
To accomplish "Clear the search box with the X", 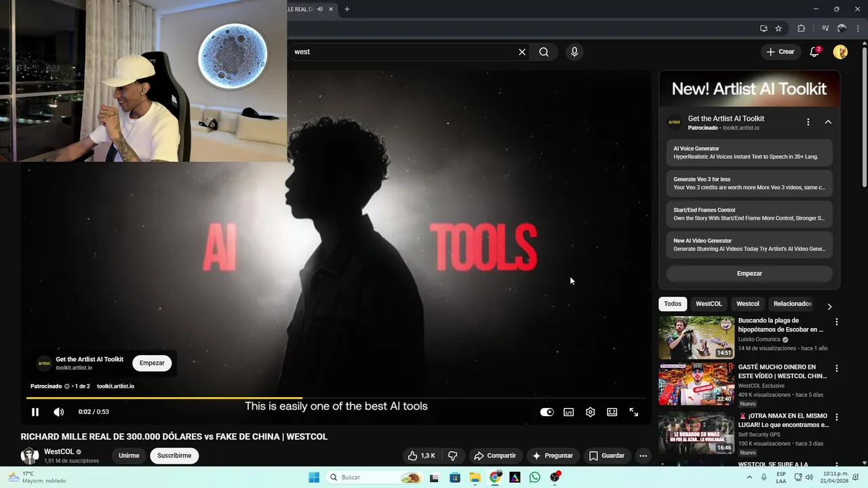I will [x=522, y=52].
